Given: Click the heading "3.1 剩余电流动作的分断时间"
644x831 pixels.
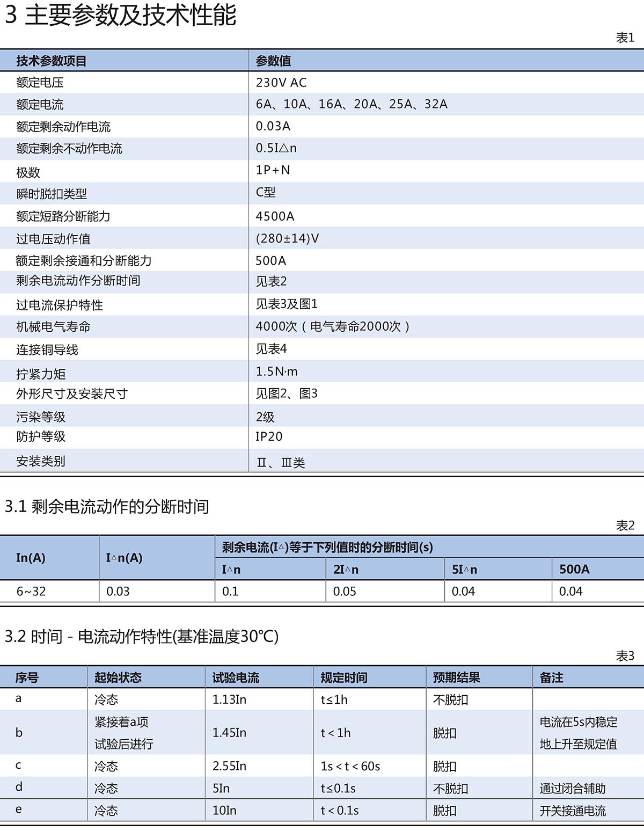Looking at the screenshot, I should 107,506.
